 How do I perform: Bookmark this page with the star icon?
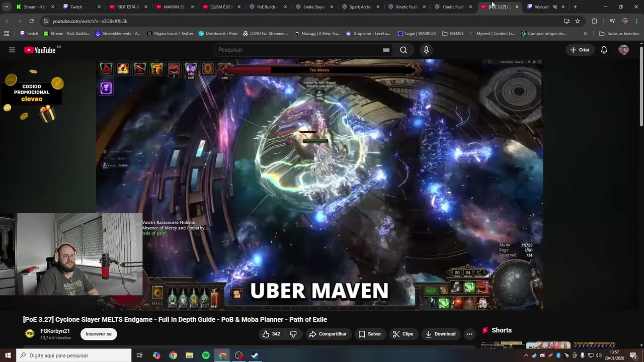(x=578, y=21)
